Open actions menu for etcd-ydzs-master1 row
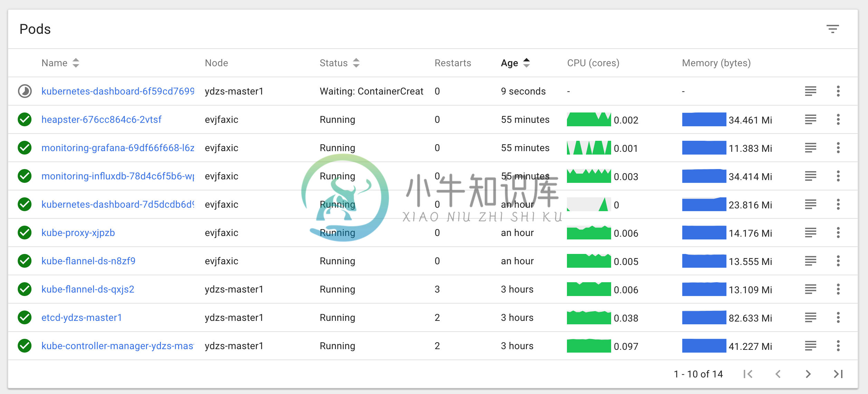Image resolution: width=868 pixels, height=394 pixels. (838, 317)
